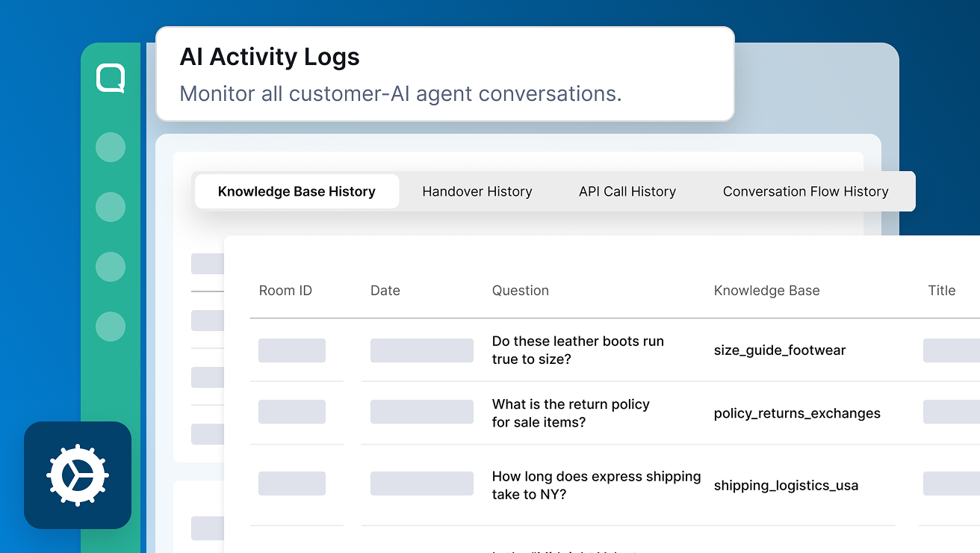The width and height of the screenshot is (980, 553).
Task: Click the Date column header
Action: pyautogui.click(x=385, y=291)
